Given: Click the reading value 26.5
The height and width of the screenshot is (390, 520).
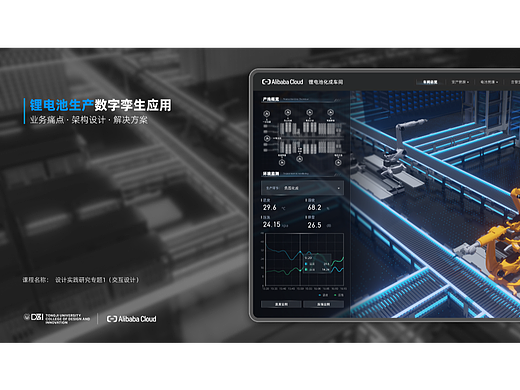Looking at the screenshot, I should coord(314,225).
